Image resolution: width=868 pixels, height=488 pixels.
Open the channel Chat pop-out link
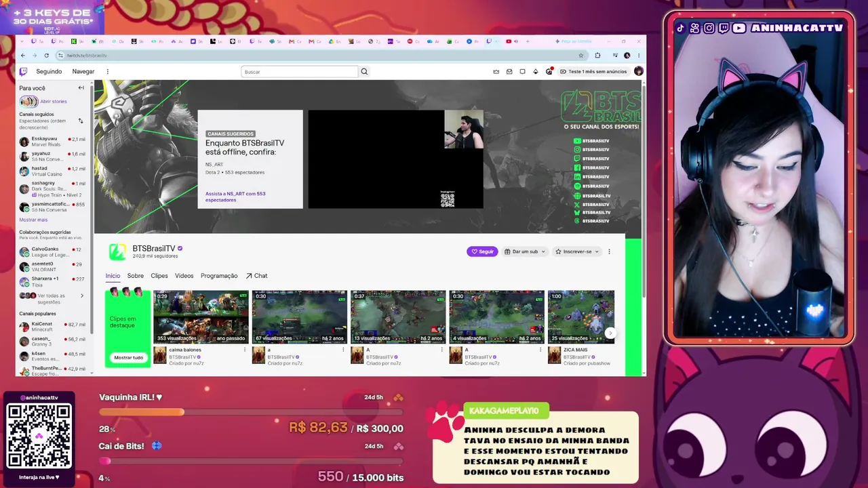click(x=256, y=276)
